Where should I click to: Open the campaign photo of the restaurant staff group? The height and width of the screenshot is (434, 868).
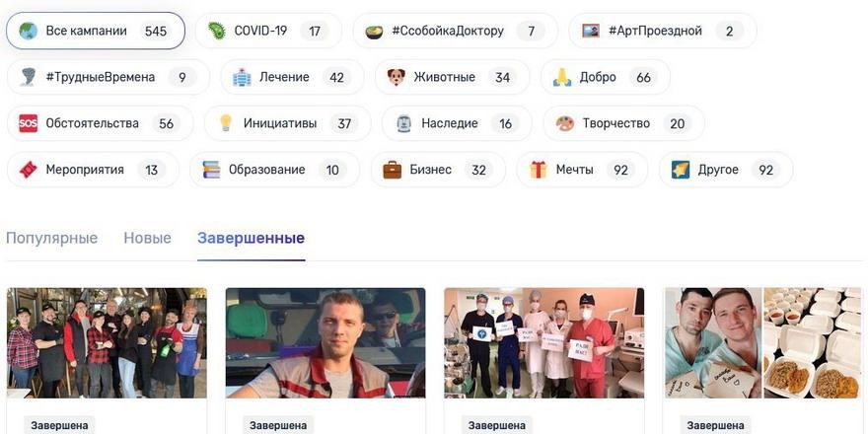pos(107,342)
